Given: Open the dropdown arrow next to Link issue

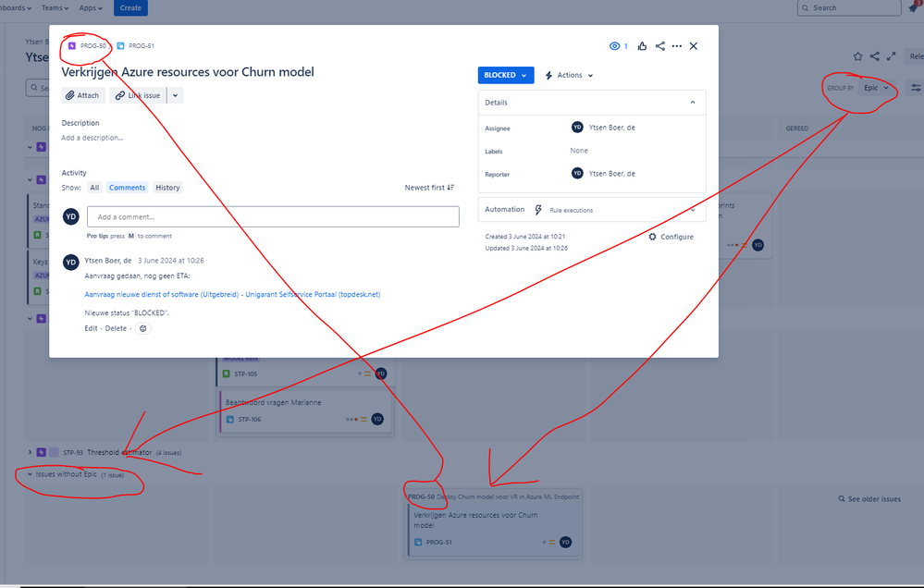Looking at the screenshot, I should [x=175, y=94].
